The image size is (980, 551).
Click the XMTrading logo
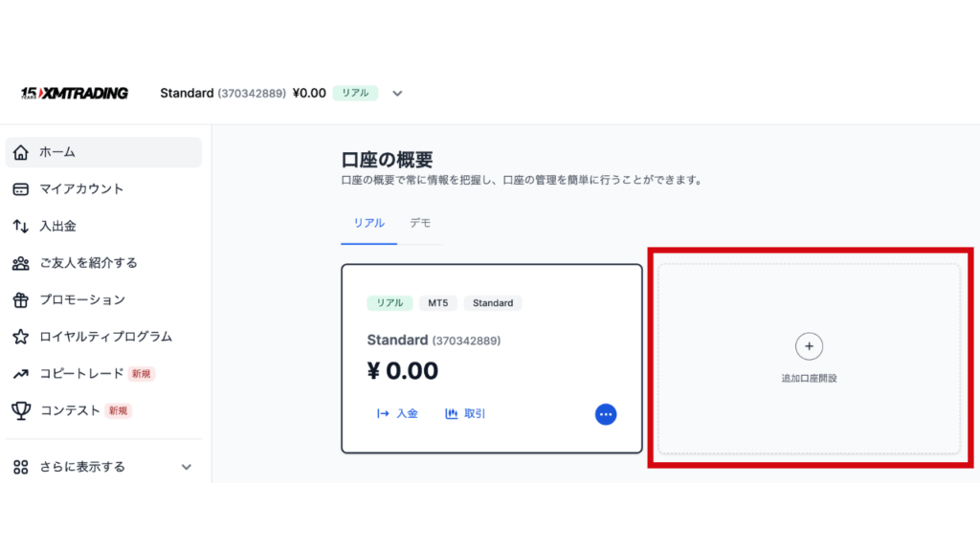point(75,93)
